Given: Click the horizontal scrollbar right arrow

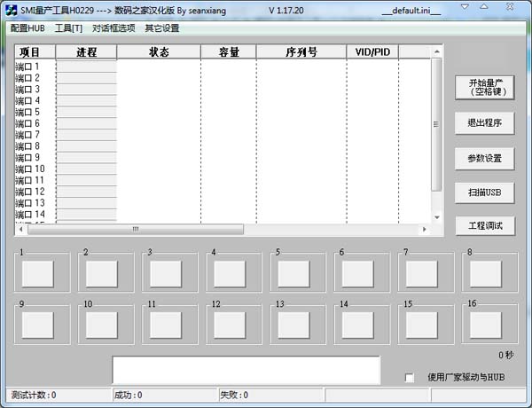Looking at the screenshot, I should (425, 229).
